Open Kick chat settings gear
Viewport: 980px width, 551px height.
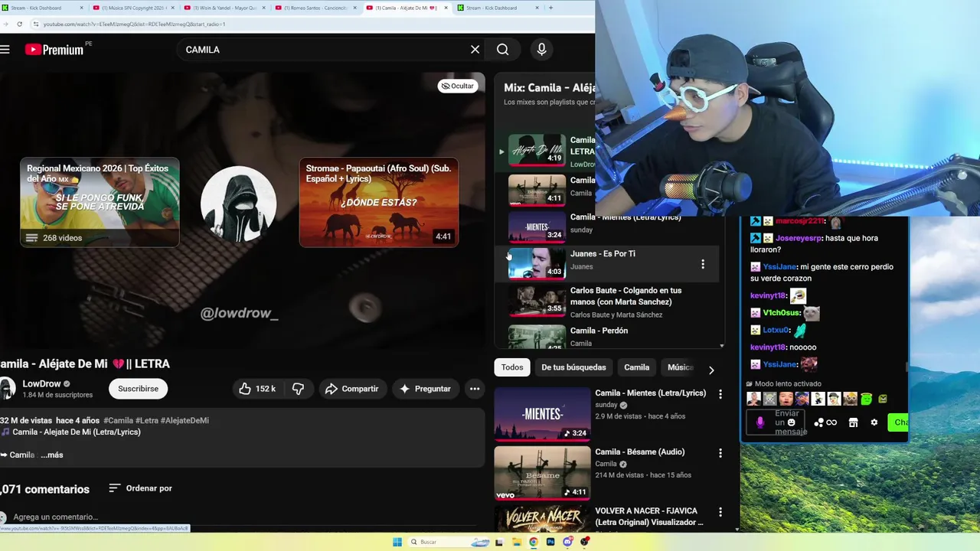874,422
